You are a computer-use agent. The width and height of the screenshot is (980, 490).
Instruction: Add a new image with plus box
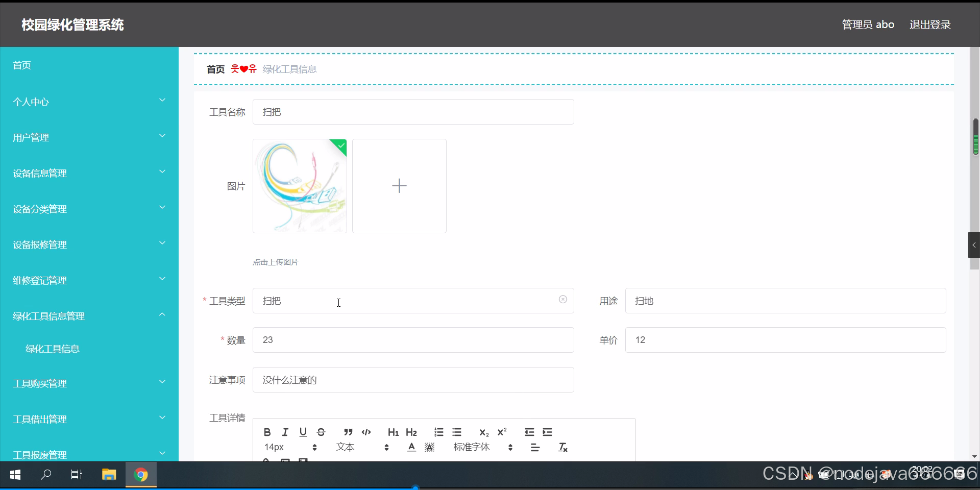(x=399, y=186)
